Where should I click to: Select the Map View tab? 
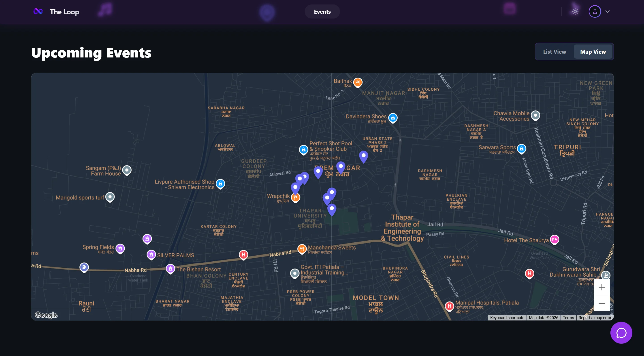pos(593,52)
